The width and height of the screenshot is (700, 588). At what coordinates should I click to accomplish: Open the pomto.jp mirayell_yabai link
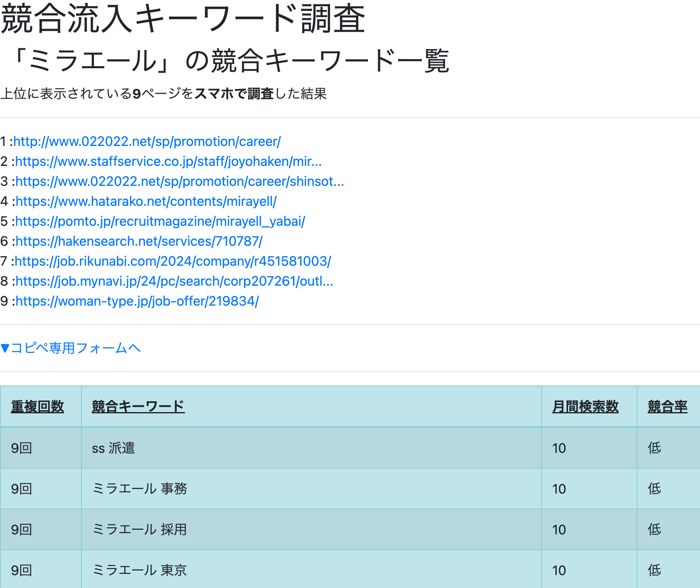[x=160, y=221]
